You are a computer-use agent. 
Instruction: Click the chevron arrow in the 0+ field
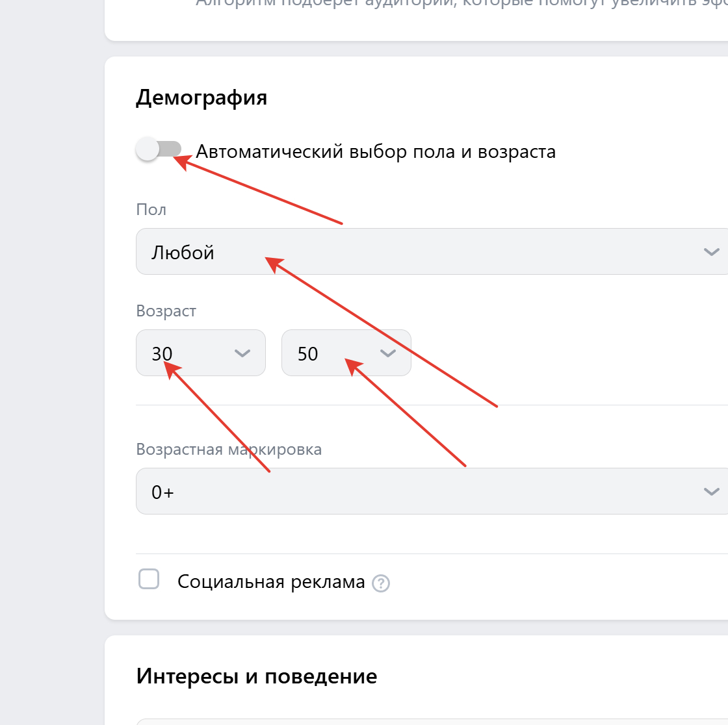711,491
